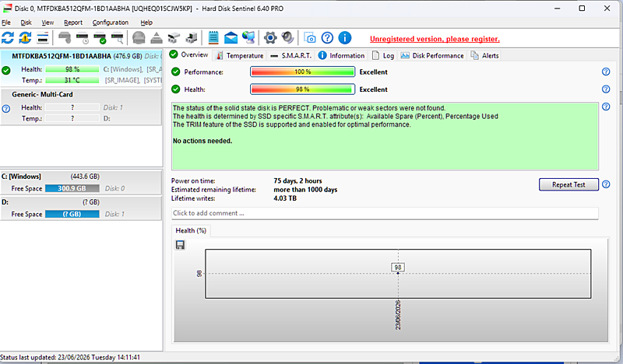The height and width of the screenshot is (364, 623).
Task: Click the two stacked drives toolbar icon
Action: 174,38
